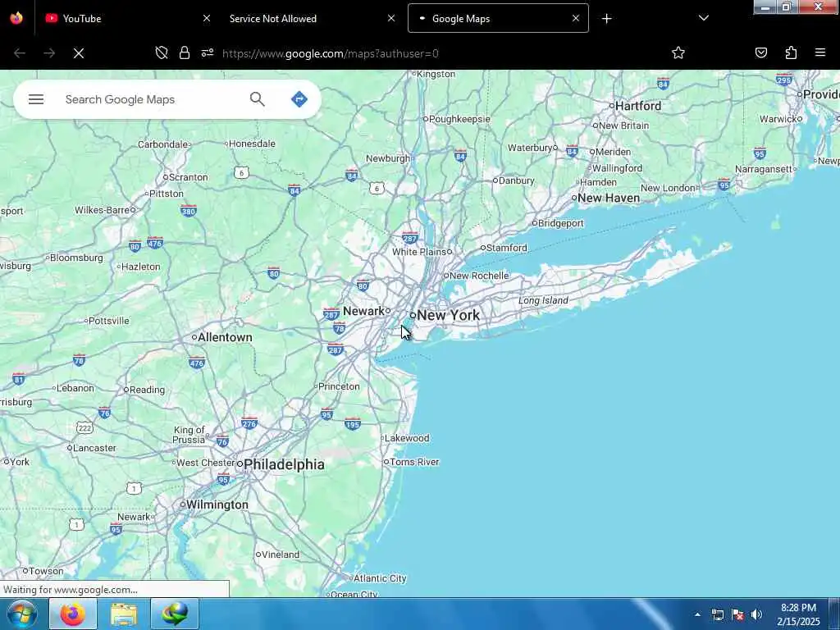Screen dimensions: 840x630
Task: Stop loading the page with the X button
Action: 79,53
